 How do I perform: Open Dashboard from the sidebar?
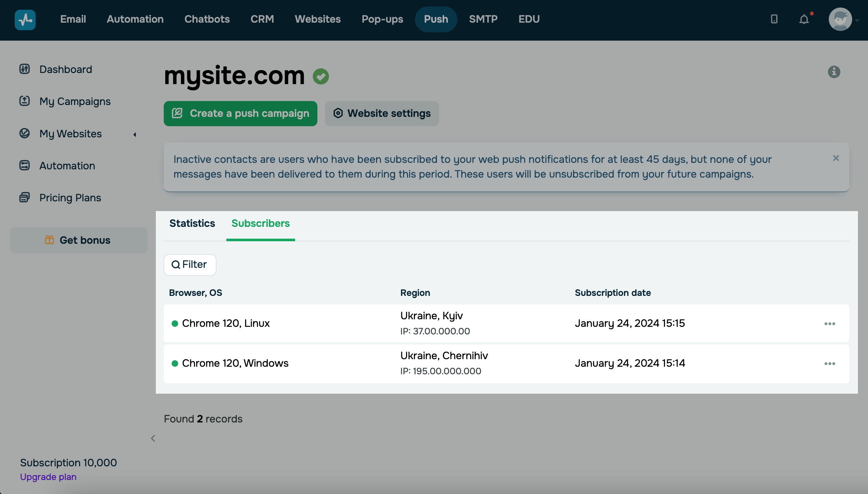point(65,69)
